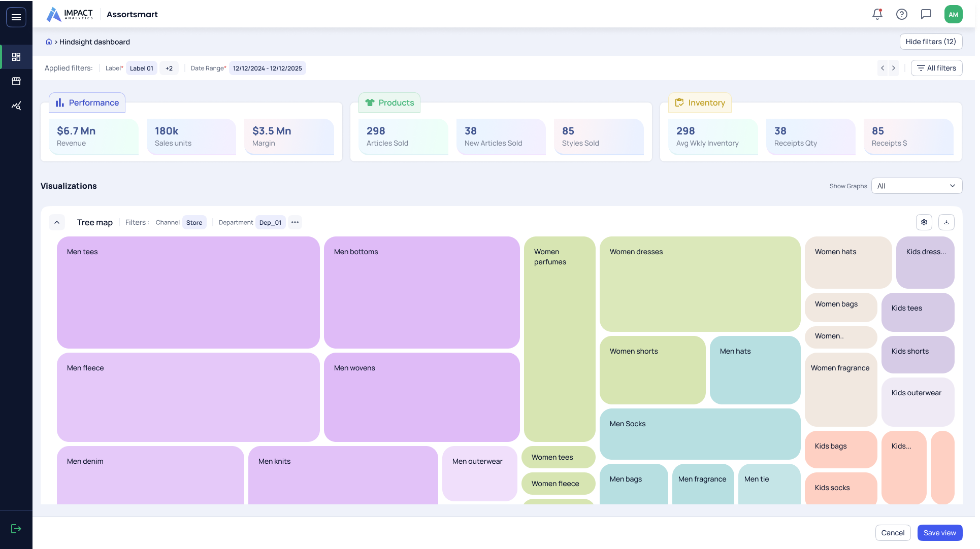Open the store sidebar icon

click(16, 81)
